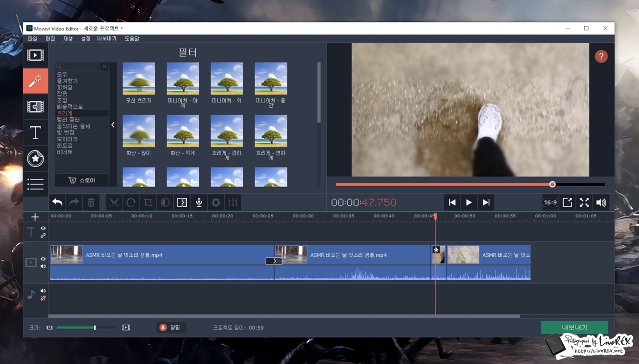
Task: Click the Rotate clip icon
Action: point(131,202)
